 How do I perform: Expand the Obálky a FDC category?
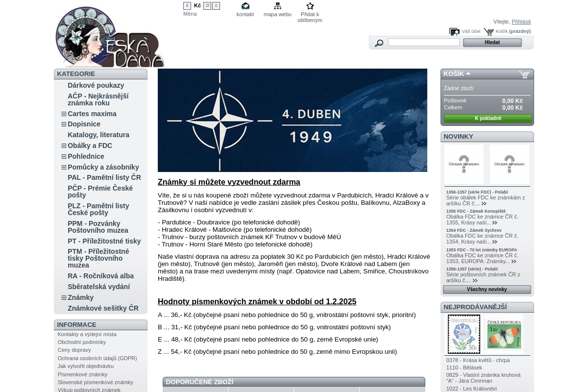64,146
